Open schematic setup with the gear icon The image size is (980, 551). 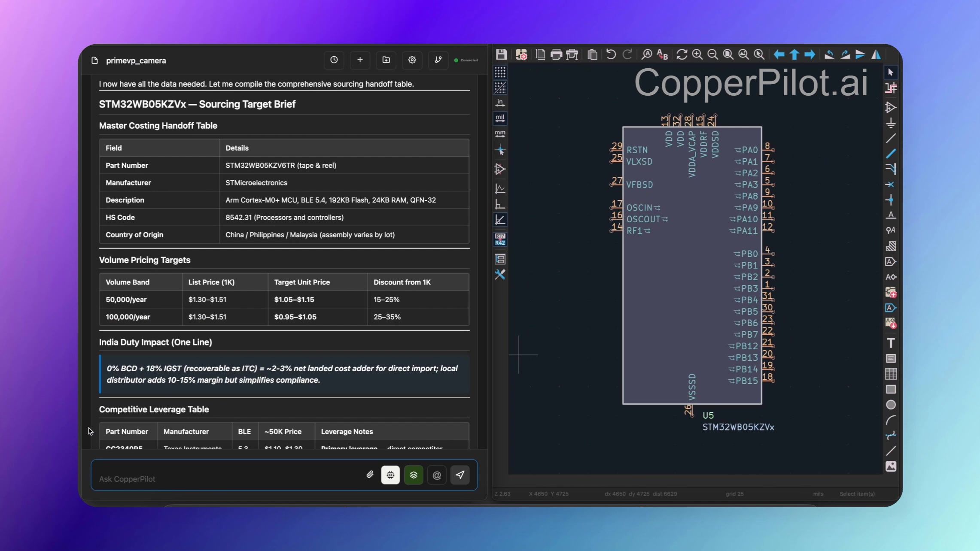[x=521, y=54]
